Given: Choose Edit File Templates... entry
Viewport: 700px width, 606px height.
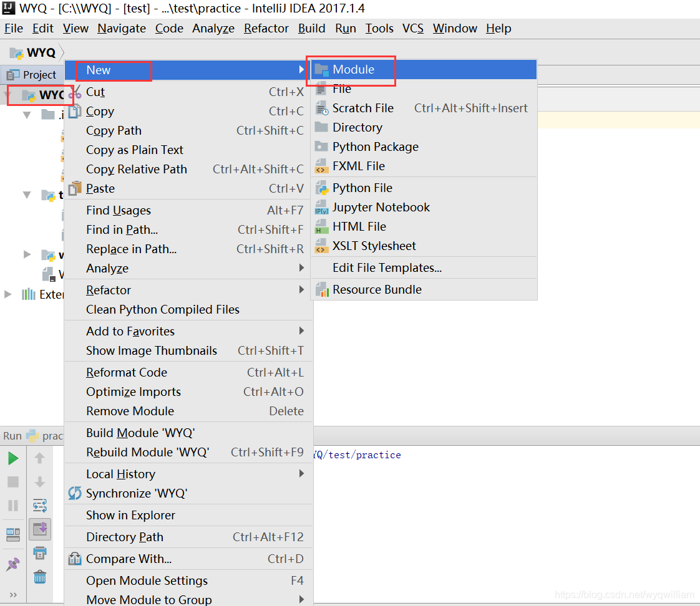Looking at the screenshot, I should tap(424, 267).
